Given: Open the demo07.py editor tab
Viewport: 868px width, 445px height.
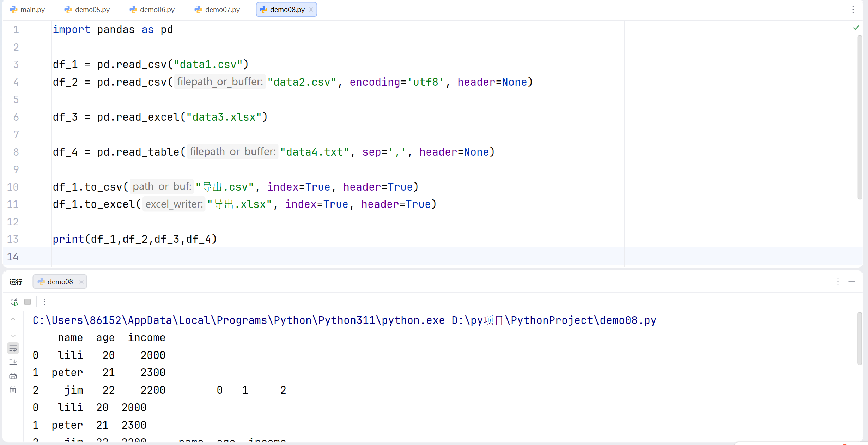Looking at the screenshot, I should tap(217, 10).
